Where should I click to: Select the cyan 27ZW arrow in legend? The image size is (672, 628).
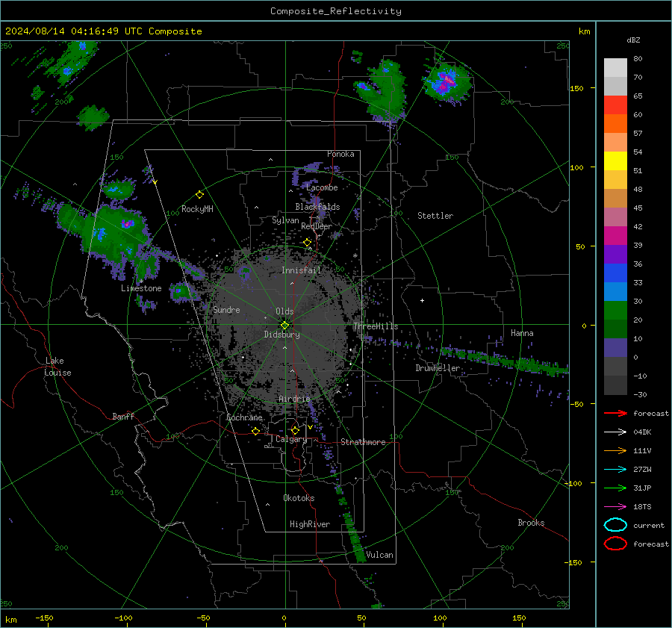pyautogui.click(x=615, y=470)
